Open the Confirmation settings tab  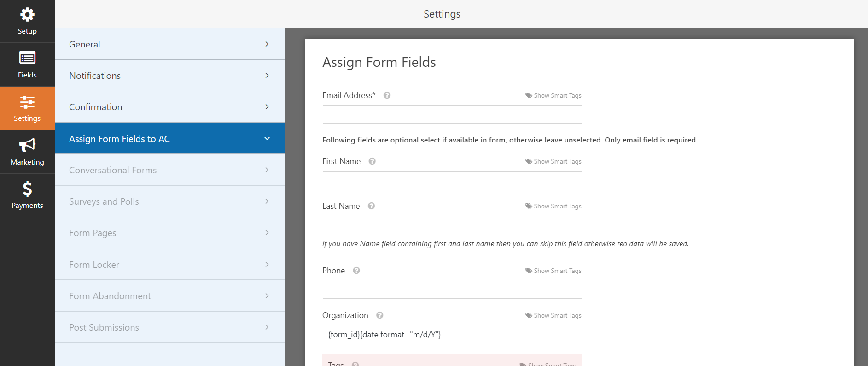pos(170,107)
